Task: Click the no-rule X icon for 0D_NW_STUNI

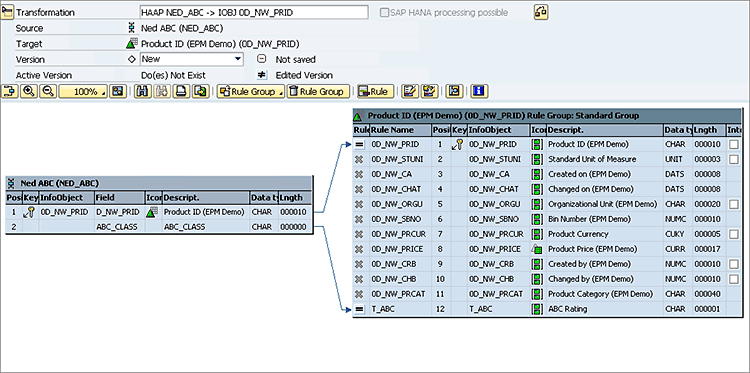Action: pyautogui.click(x=360, y=159)
